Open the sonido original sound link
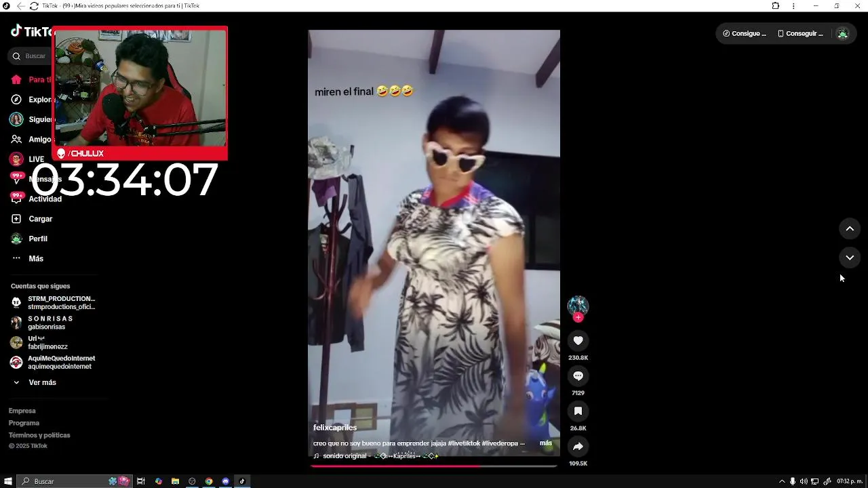Viewport: 868px width, 488px height. coord(376,456)
